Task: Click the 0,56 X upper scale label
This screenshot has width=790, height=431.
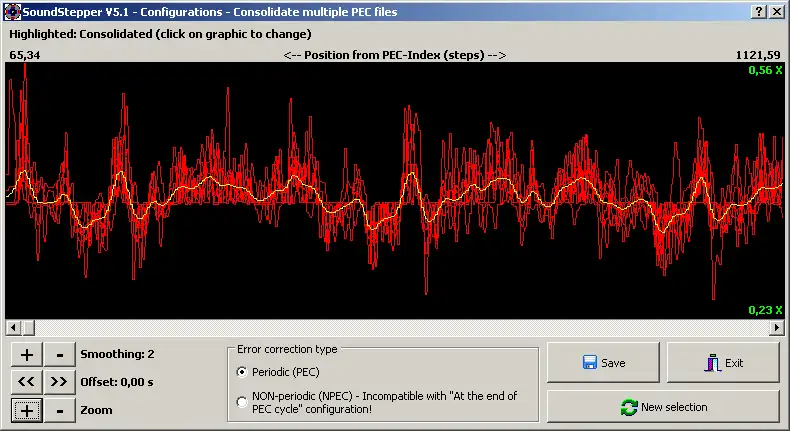Action: [x=765, y=70]
